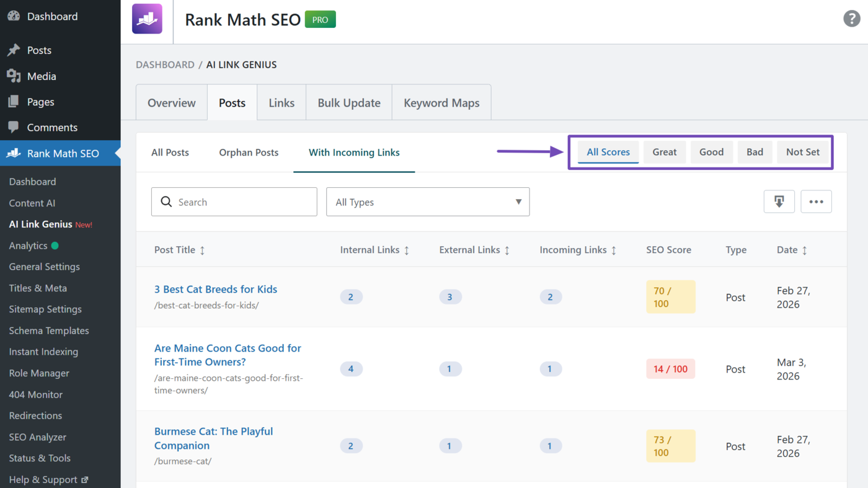Image resolution: width=868 pixels, height=488 pixels.
Task: Open 'Are Maine Coon Cats Good' post link
Action: click(228, 355)
